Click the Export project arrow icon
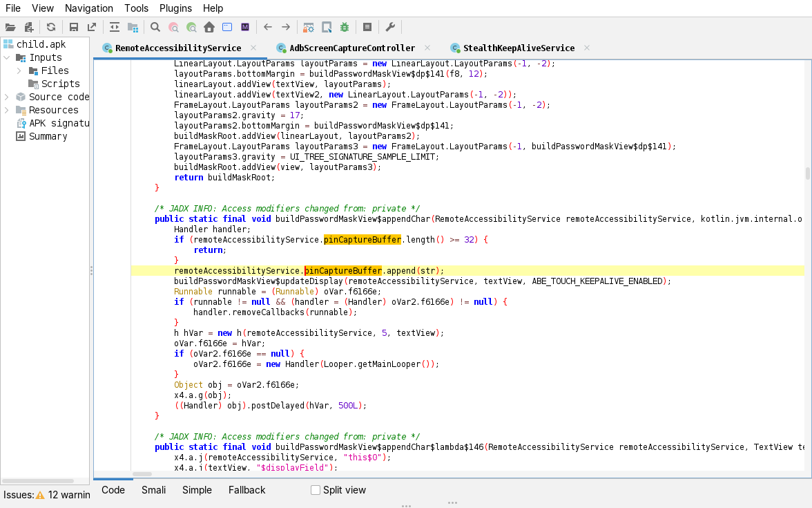Viewport: 812px width, 508px height. pyautogui.click(x=92, y=27)
